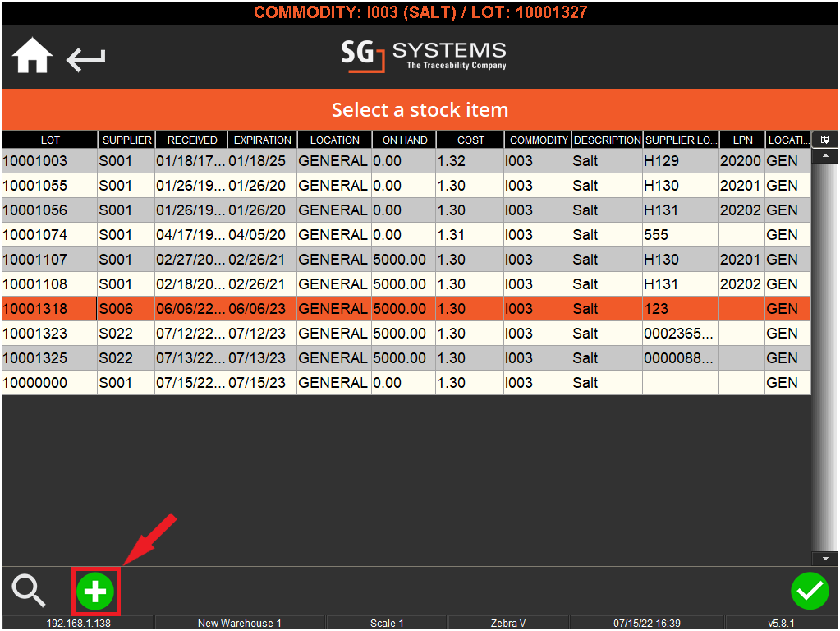Image resolution: width=840 pixels, height=631 pixels.
Task: Click cost 1.32 cell
Action: (x=470, y=161)
